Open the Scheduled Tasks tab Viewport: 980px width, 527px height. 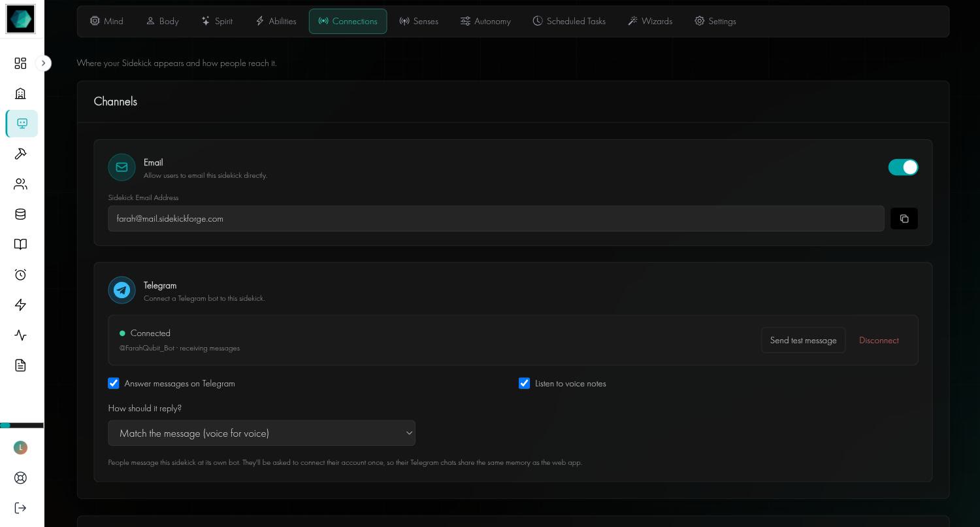pyautogui.click(x=569, y=21)
